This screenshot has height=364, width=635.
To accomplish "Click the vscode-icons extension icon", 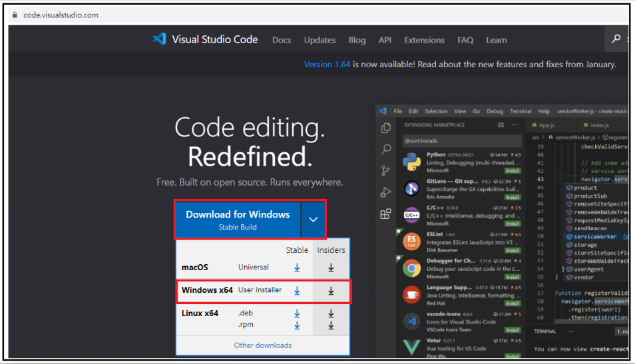I will (x=411, y=321).
